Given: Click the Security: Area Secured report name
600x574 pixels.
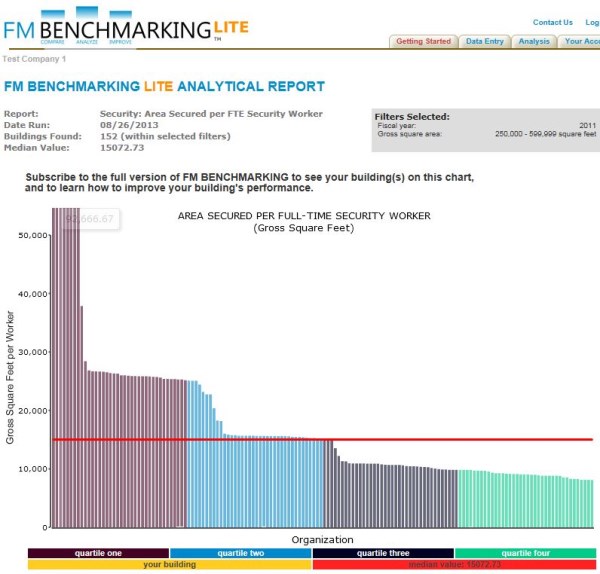Looking at the screenshot, I should (211, 114).
